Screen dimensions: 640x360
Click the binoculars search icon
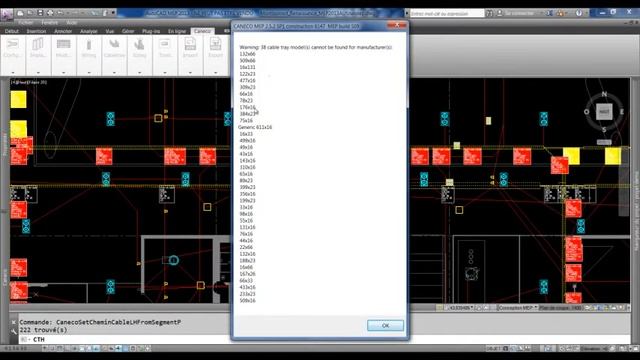(490, 13)
